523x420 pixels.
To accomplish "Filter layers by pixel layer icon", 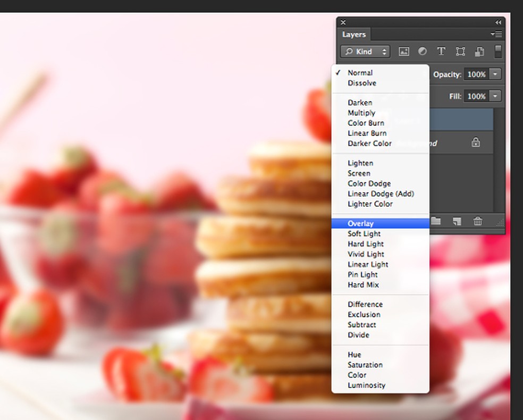I will (x=403, y=52).
